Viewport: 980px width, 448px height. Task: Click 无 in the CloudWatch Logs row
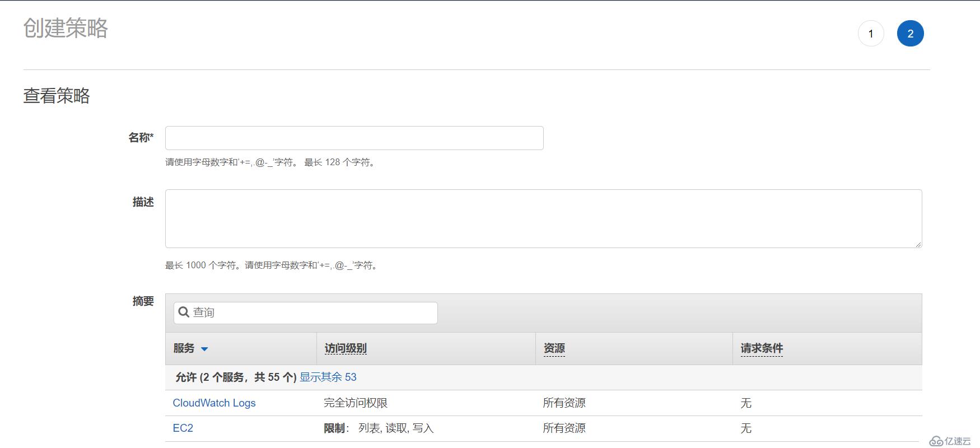tap(746, 403)
